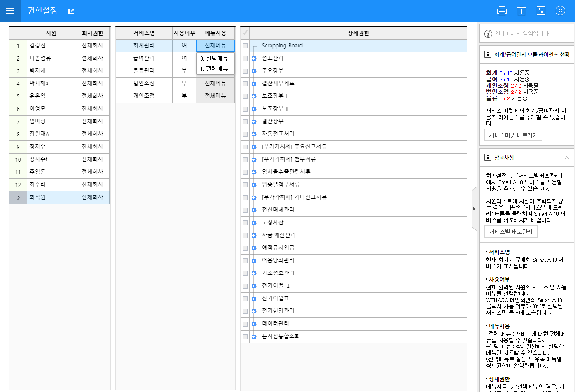Screen dimensions: 575x392
Task: Open 권한설정 in new window icon
Action: tap(71, 12)
